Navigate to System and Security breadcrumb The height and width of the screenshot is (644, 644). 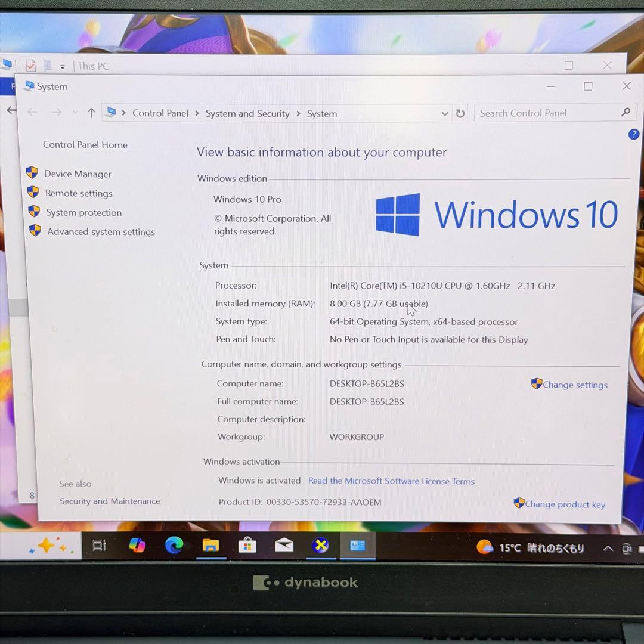click(247, 113)
